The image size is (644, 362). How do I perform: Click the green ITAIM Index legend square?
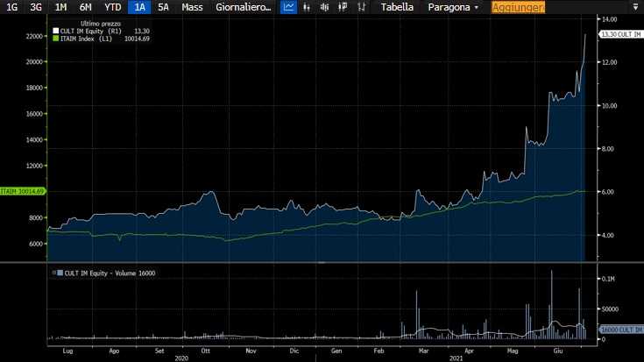tap(56, 39)
